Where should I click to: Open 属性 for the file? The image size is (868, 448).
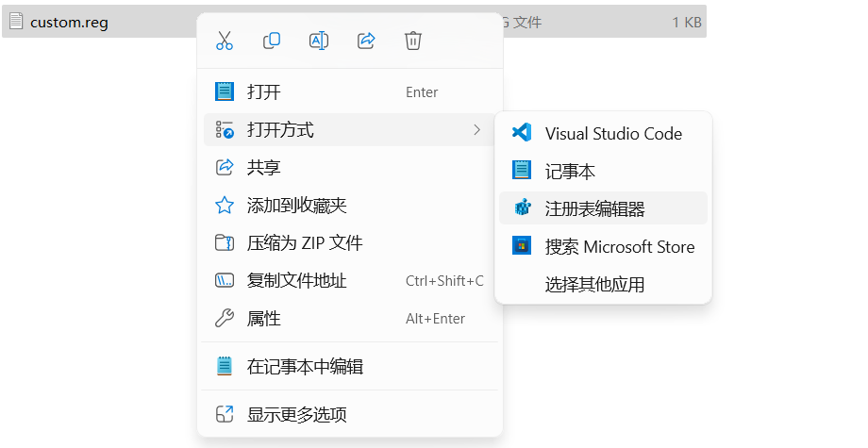(264, 318)
